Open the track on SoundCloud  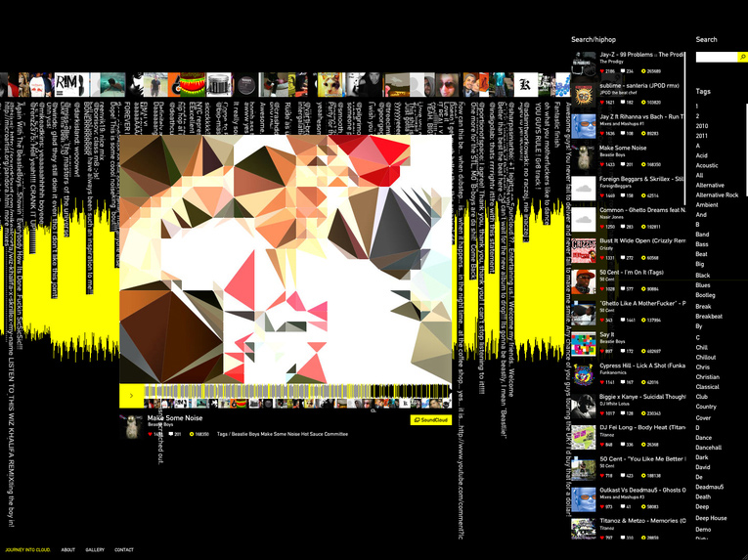coord(431,420)
